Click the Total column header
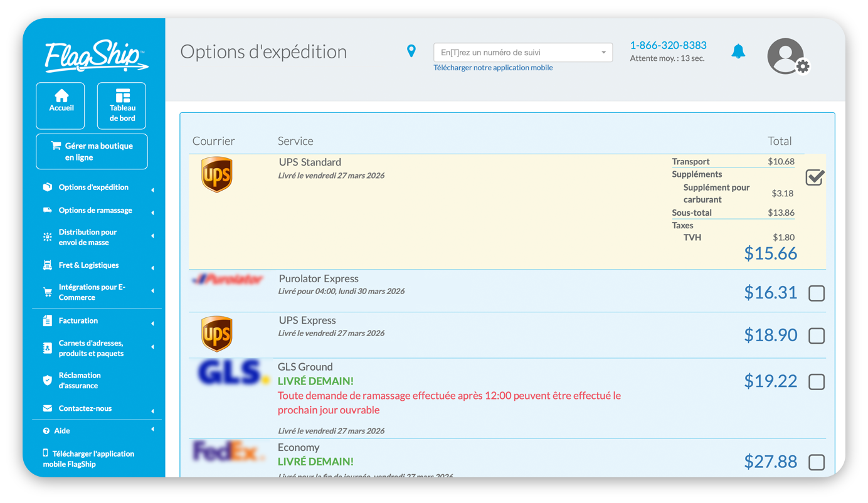This screenshot has height=503, width=868. pos(780,141)
